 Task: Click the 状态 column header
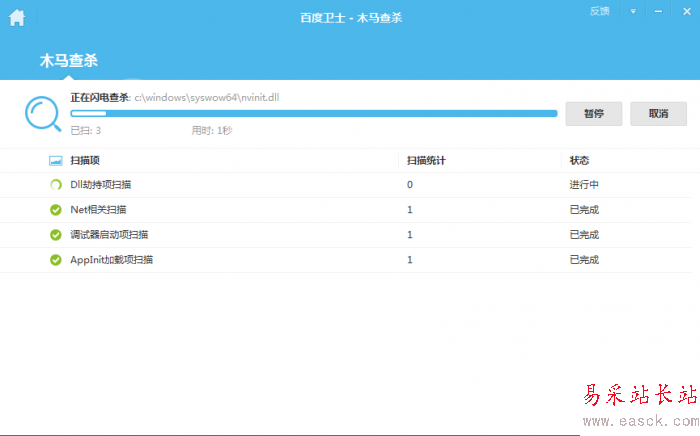coord(579,161)
